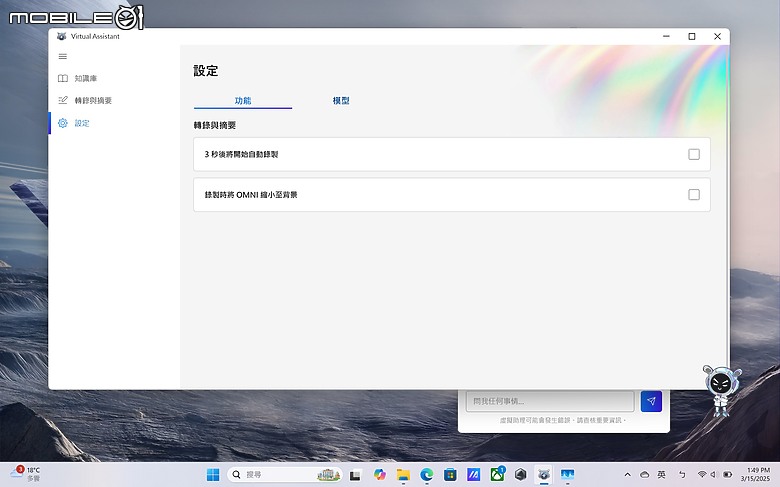Click the 轉錄與摘要 section heading

pyautogui.click(x=215, y=125)
